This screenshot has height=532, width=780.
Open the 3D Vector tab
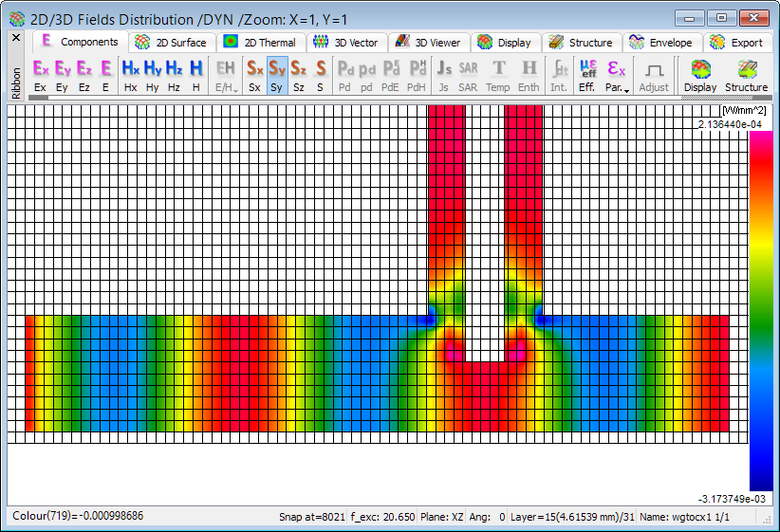(346, 43)
